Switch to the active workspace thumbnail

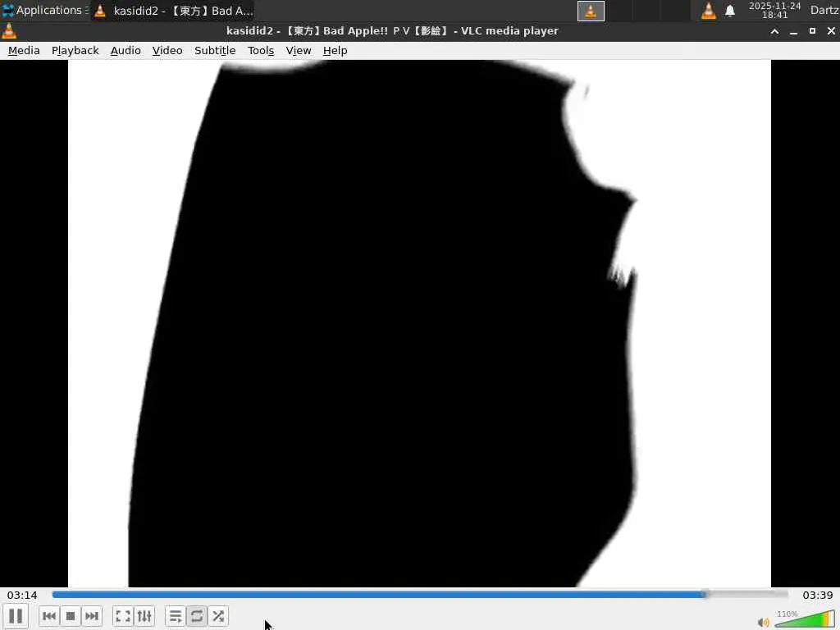[591, 11]
